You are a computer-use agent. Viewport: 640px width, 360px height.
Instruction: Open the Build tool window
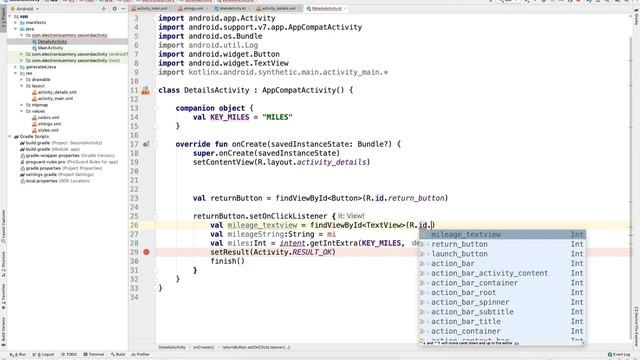point(118,354)
